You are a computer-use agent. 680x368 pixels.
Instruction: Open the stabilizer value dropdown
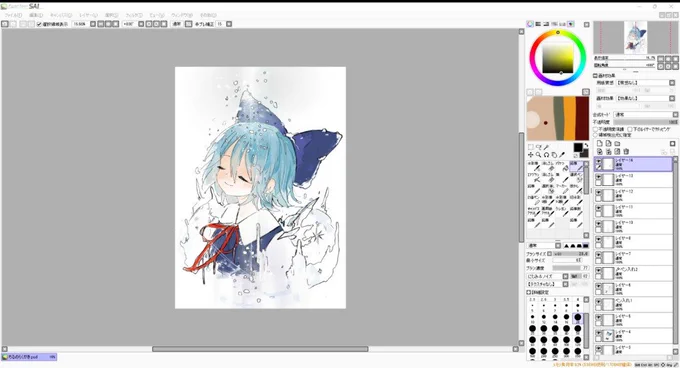tap(229, 24)
